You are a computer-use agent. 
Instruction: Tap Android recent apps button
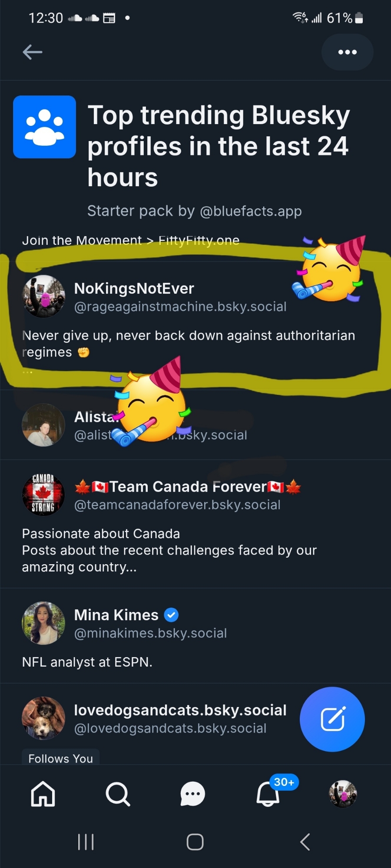[86, 842]
